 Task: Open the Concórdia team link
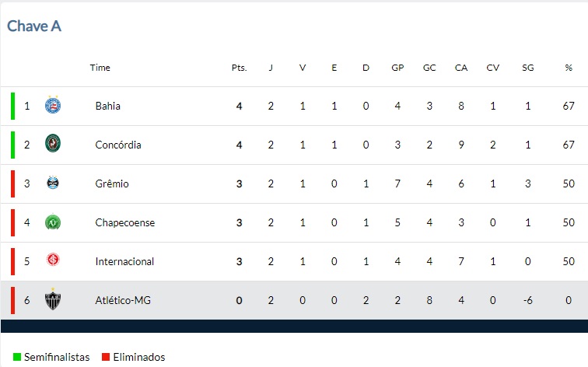[118, 145]
